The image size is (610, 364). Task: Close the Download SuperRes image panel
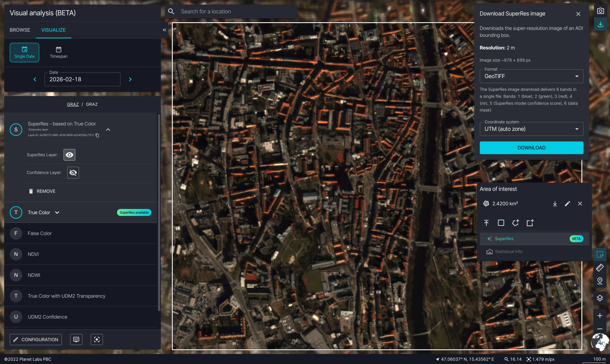click(x=578, y=14)
